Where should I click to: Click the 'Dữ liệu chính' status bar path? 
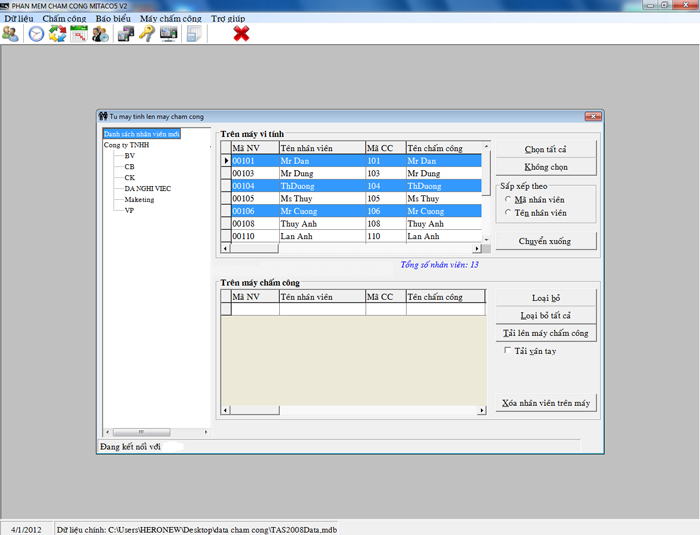196,530
